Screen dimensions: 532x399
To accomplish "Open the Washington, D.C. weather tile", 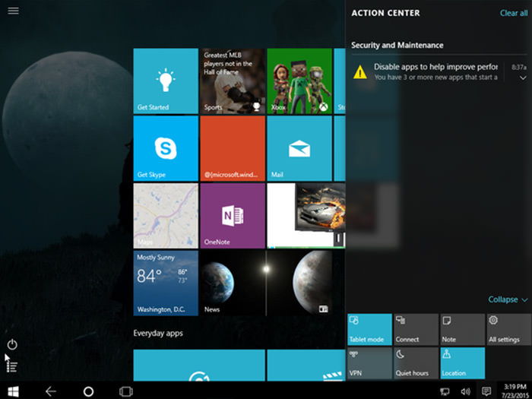I will pos(166,283).
